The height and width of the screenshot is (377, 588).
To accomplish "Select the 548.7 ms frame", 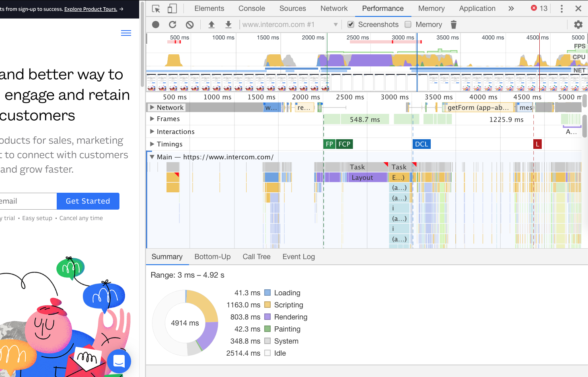I will point(365,119).
